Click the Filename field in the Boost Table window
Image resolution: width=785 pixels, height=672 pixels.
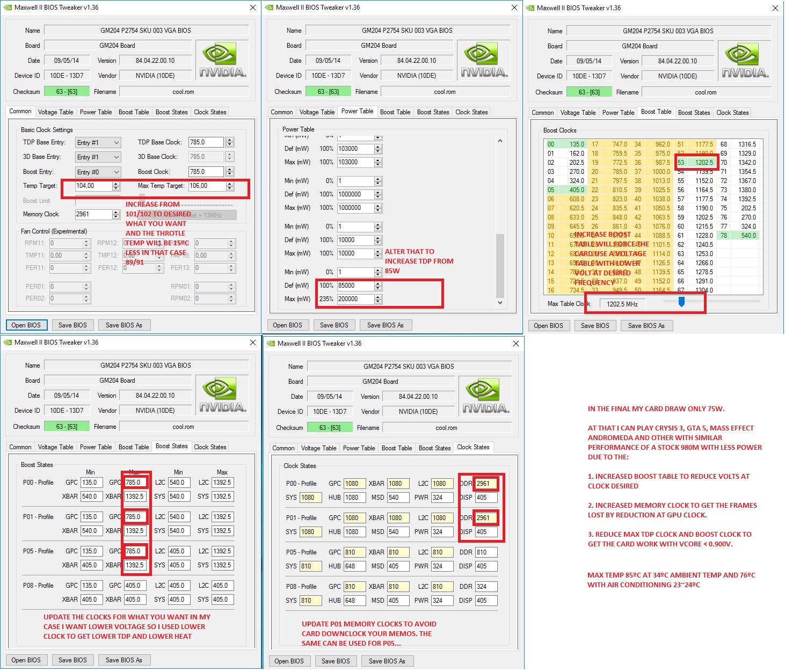coord(706,92)
